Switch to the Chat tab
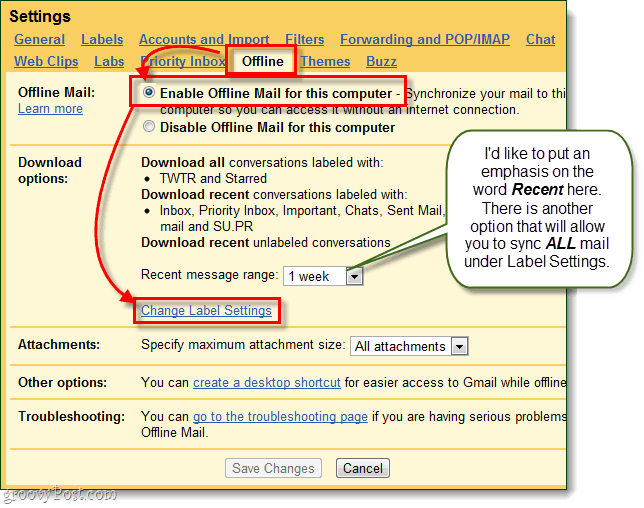Image resolution: width=644 pixels, height=508 pixels. (540, 39)
